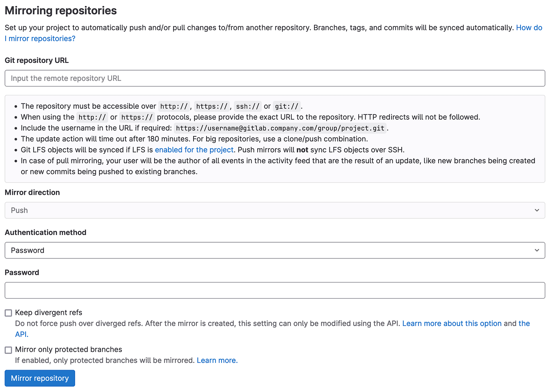Viewport: 551px width, 392px height.
Task: Select the Password value in Authentication method
Action: tap(27, 250)
